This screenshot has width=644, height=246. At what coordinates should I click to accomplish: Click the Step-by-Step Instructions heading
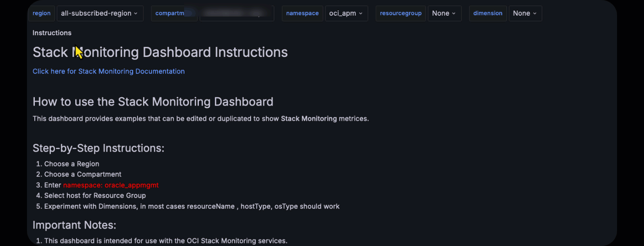(98, 148)
